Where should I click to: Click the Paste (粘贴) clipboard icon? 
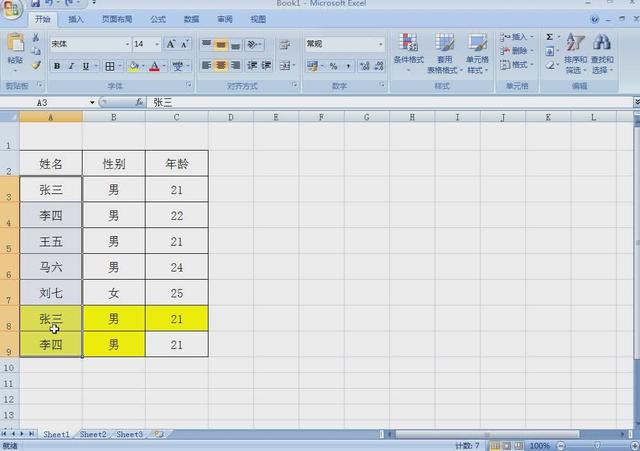[x=16, y=43]
